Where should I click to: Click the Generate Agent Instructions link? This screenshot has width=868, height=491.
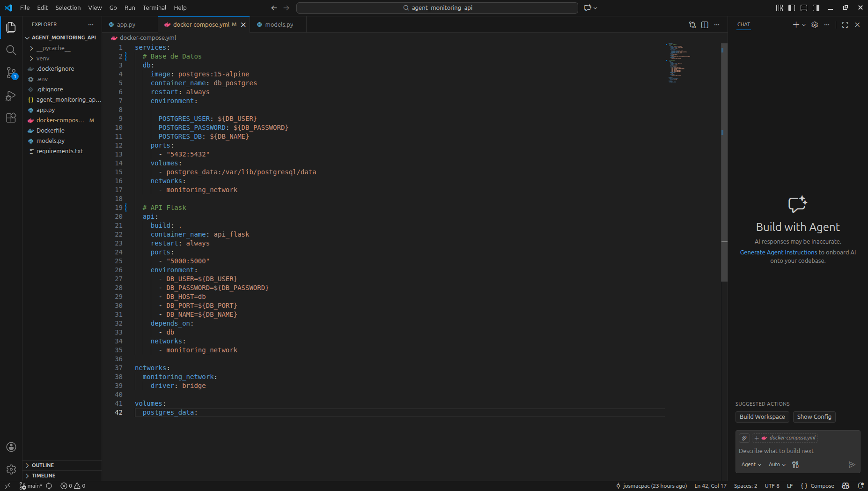[x=778, y=252]
